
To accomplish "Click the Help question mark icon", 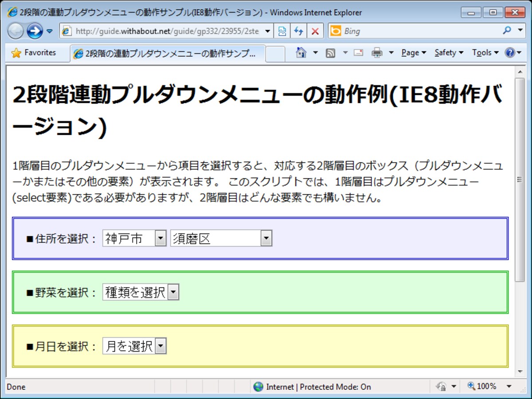I will 509,53.
